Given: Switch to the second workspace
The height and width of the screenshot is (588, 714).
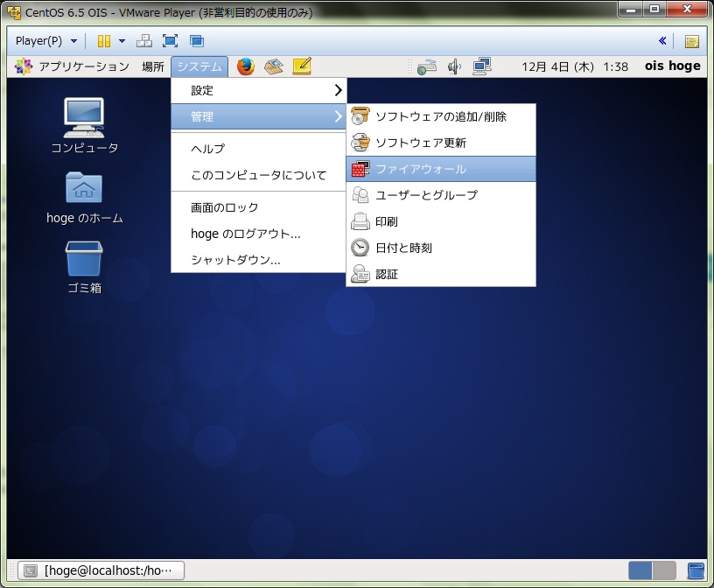Looking at the screenshot, I should pyautogui.click(x=664, y=570).
